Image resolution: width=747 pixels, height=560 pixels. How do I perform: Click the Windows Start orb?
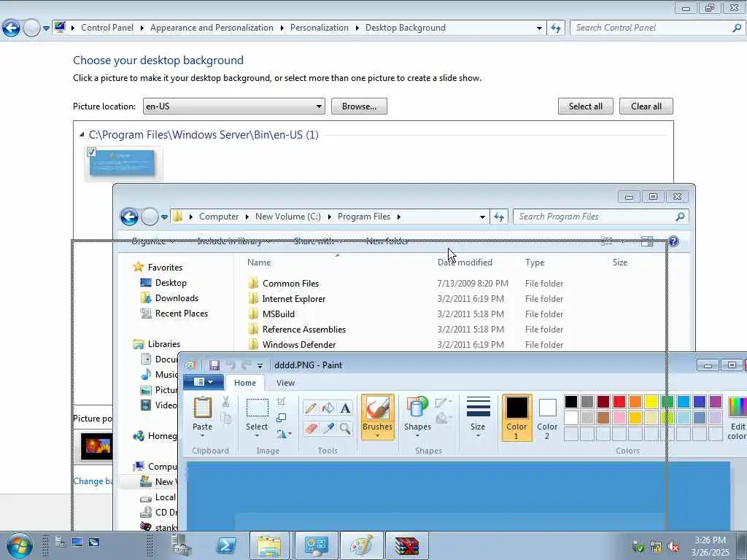point(19,545)
